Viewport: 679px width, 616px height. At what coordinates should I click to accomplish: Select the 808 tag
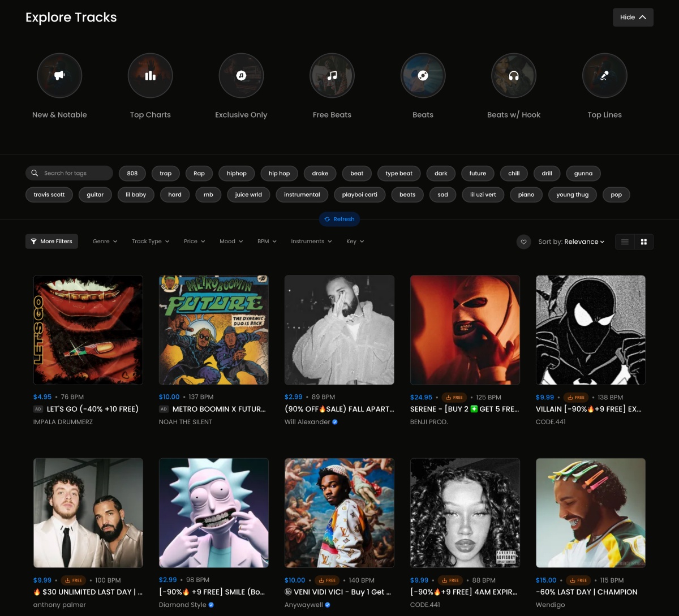[132, 173]
